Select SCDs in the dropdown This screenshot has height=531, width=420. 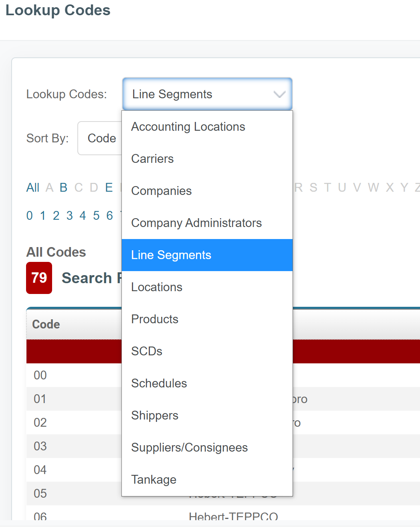[147, 351]
